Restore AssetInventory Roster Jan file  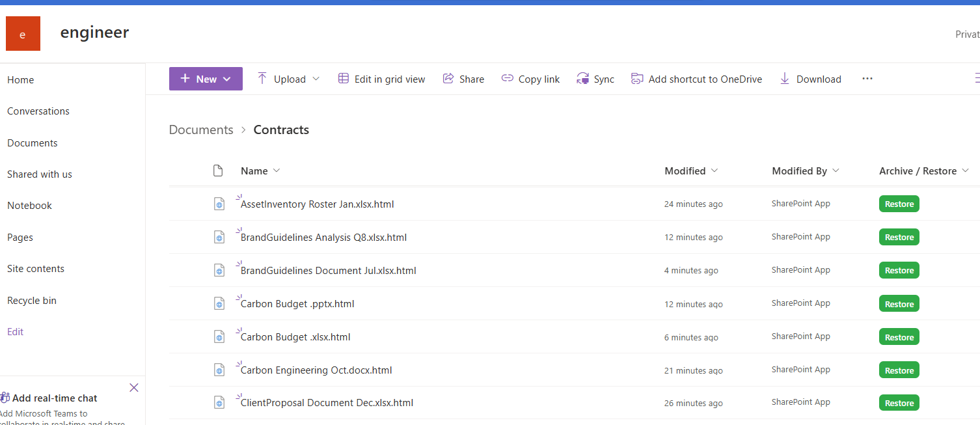(x=899, y=204)
